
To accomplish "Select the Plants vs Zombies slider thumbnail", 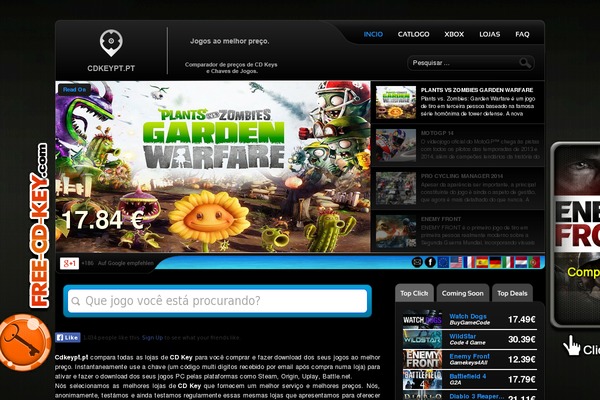I will [396, 102].
